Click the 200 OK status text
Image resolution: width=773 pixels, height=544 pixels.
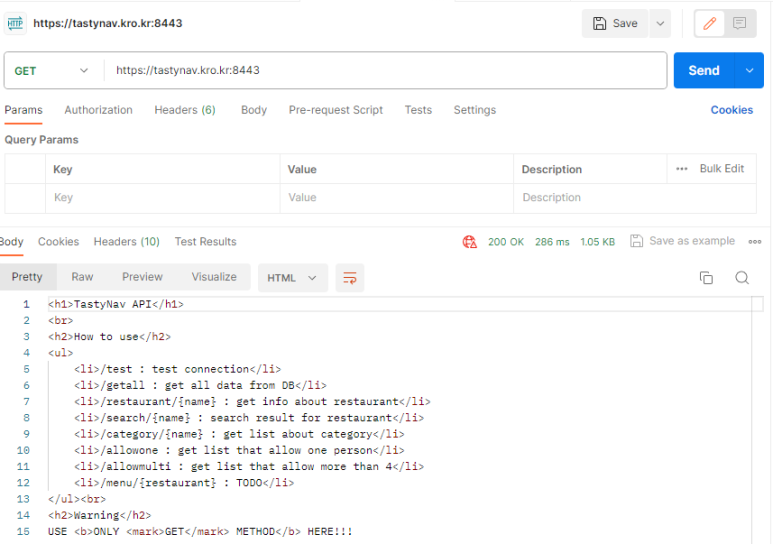pos(506,242)
